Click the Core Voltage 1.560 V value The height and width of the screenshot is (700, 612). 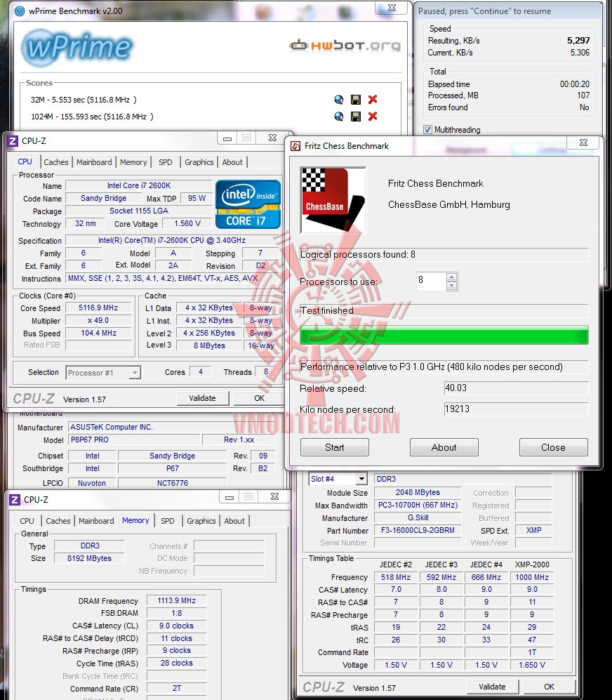(187, 224)
